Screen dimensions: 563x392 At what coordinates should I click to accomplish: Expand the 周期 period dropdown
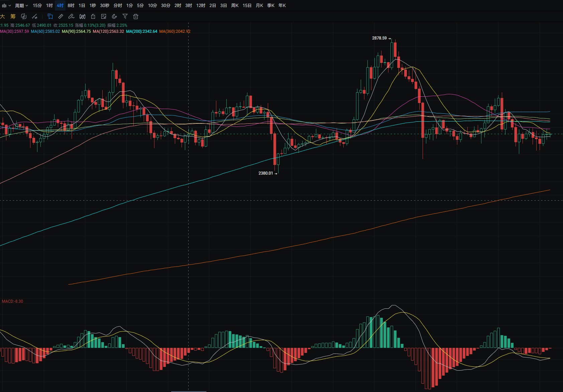point(21,6)
